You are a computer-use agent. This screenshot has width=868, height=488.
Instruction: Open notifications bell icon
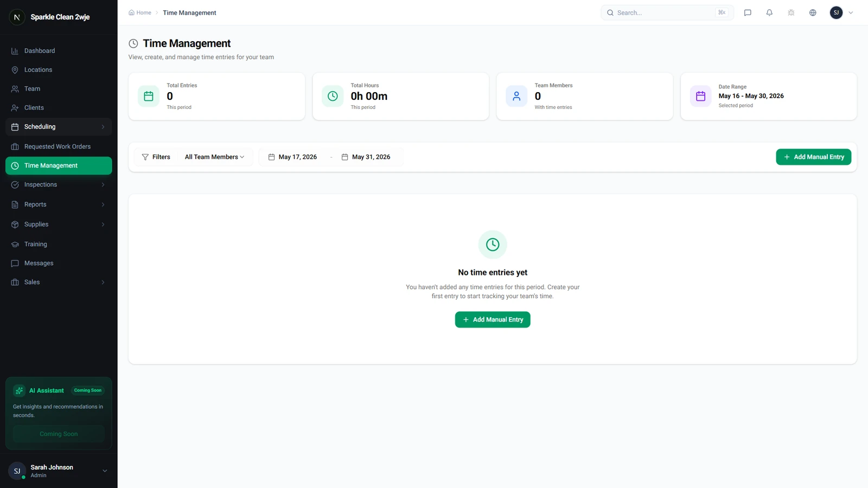tap(769, 12)
